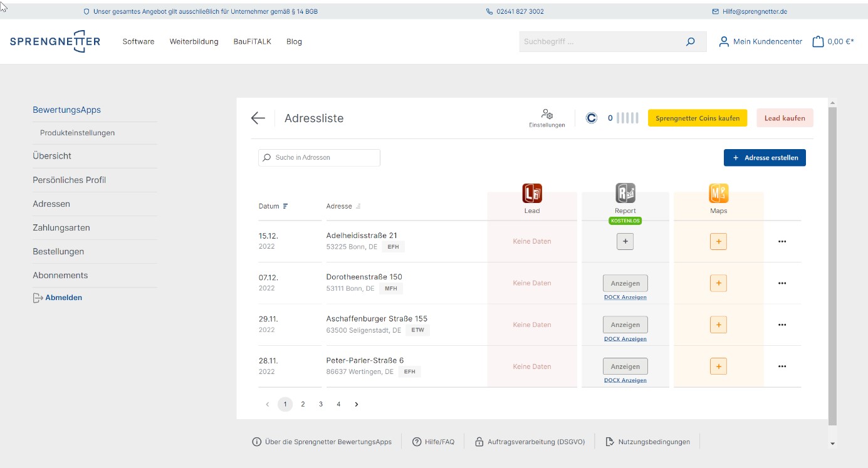Click the Sprengnetter logo
This screenshot has width=868, height=468.
[x=55, y=41]
